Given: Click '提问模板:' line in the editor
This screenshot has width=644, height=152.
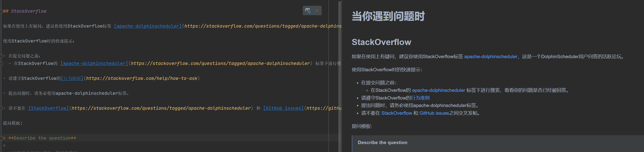Looking at the screenshot, I should pyautogui.click(x=13, y=123).
